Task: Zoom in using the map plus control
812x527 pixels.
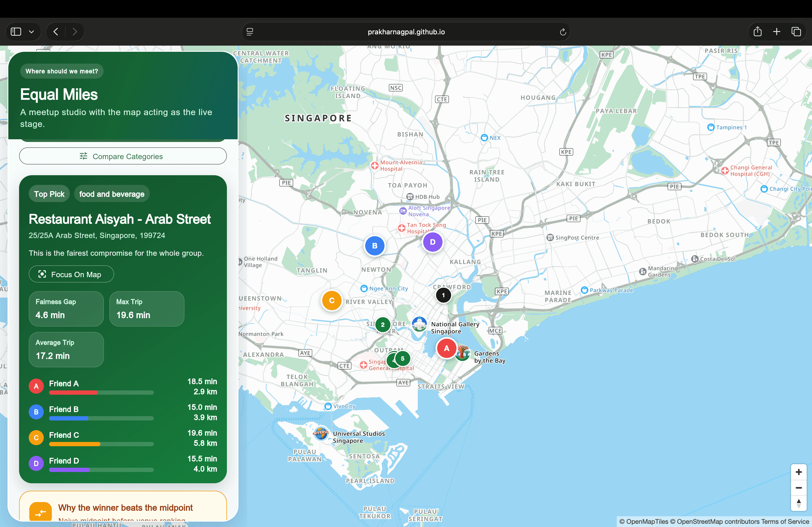Action: click(799, 472)
